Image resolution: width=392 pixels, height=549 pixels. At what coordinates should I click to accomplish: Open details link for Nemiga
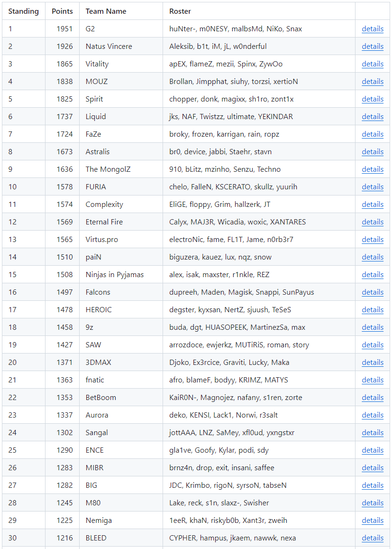coord(373,521)
